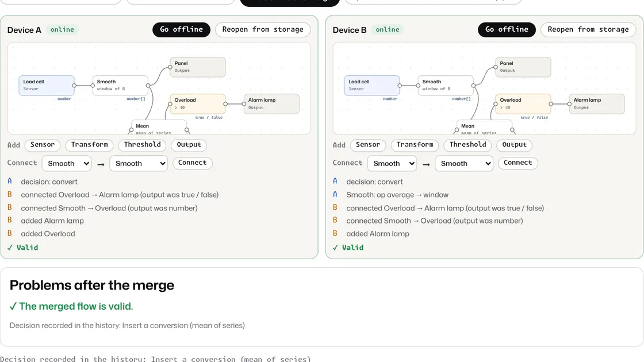Viewport: 644px width, 362px height.
Task: Click Device A's 'decision: convert' history entry
Action: click(x=49, y=182)
